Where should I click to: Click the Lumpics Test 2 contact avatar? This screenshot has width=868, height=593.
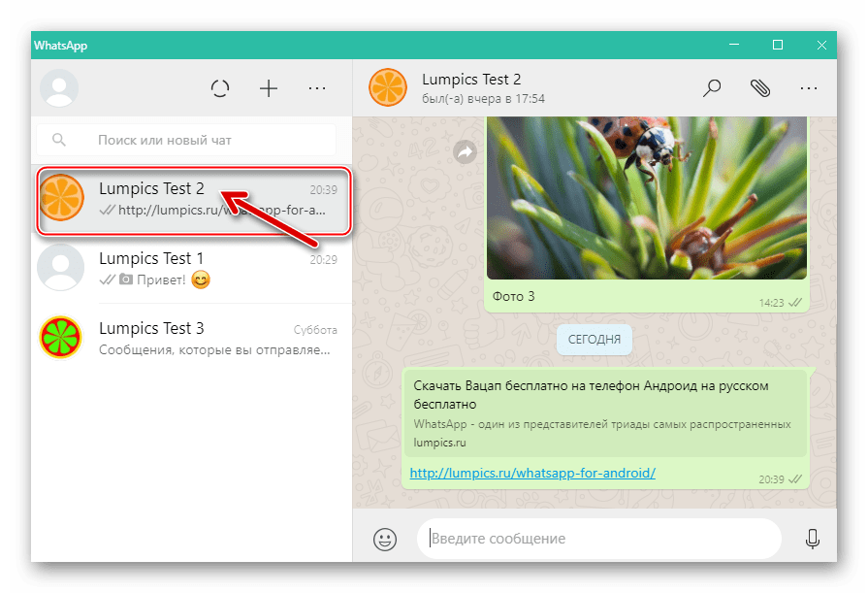[x=387, y=87]
